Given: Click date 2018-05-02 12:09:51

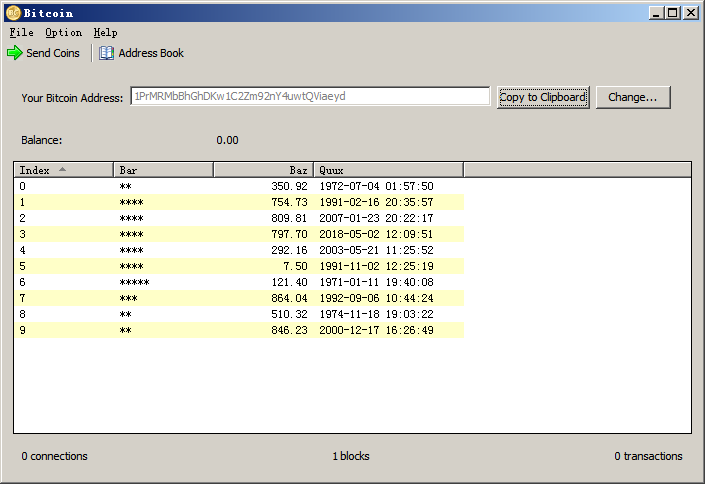Looking at the screenshot, I should (376, 234).
